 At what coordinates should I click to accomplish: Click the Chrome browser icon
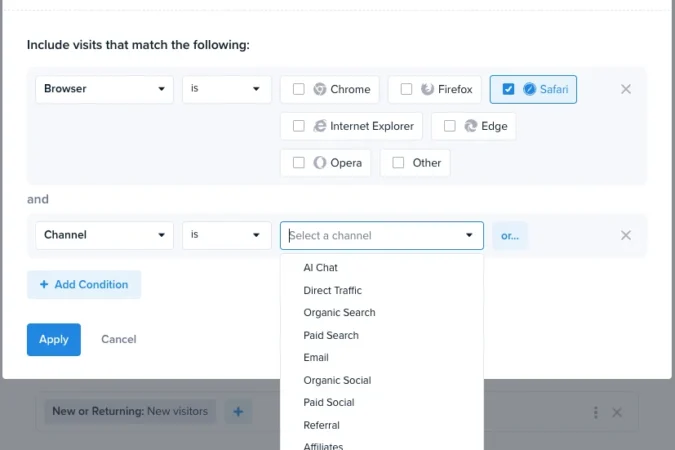[x=319, y=89]
